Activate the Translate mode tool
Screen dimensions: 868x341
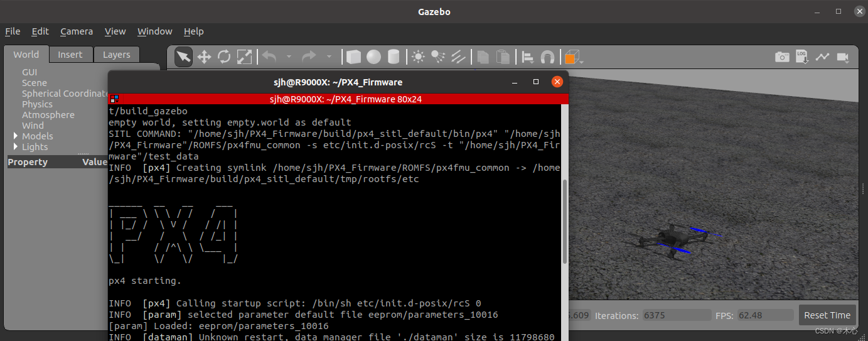(x=204, y=57)
